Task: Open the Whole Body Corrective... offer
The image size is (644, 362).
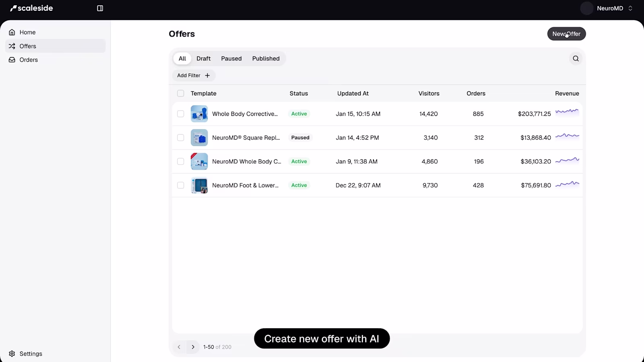Action: point(245,114)
